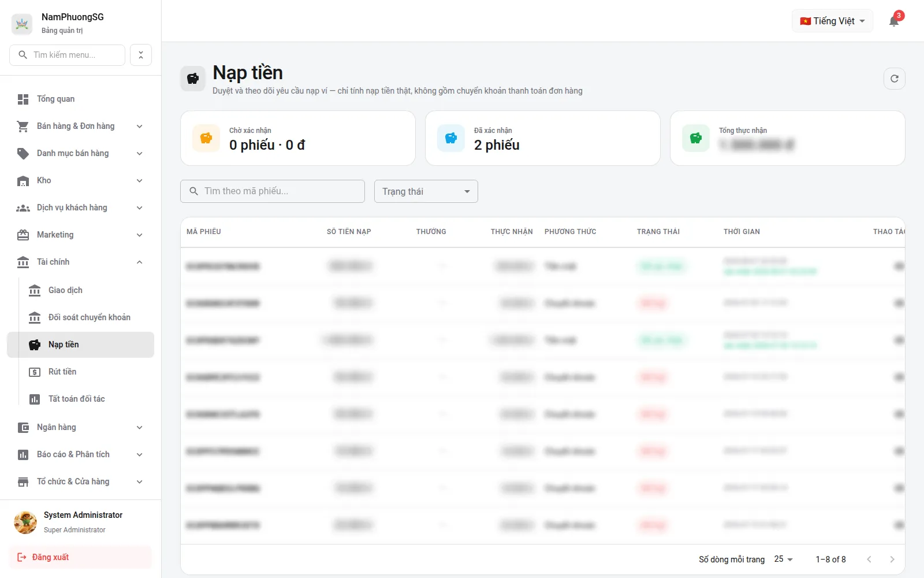Click the System Administrator profile

(x=81, y=522)
